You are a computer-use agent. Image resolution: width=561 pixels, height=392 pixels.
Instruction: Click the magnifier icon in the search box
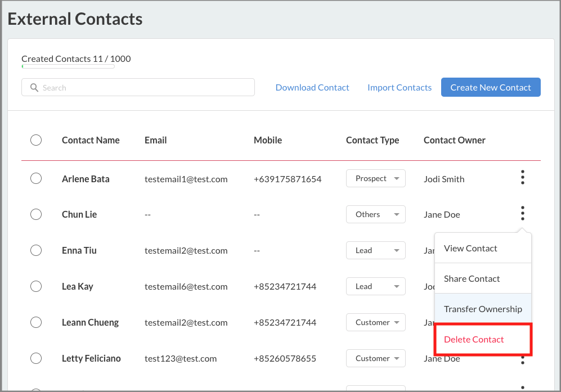click(34, 88)
